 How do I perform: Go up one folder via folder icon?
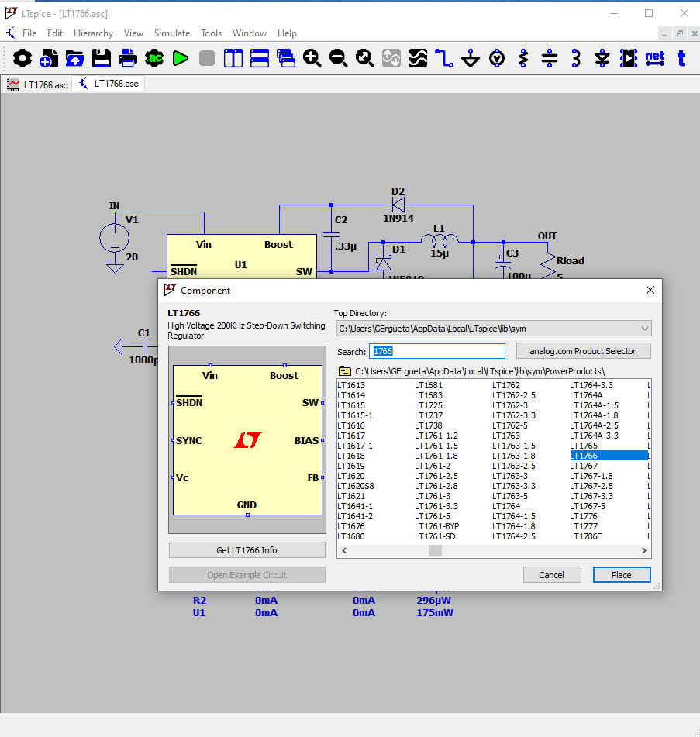tap(345, 371)
